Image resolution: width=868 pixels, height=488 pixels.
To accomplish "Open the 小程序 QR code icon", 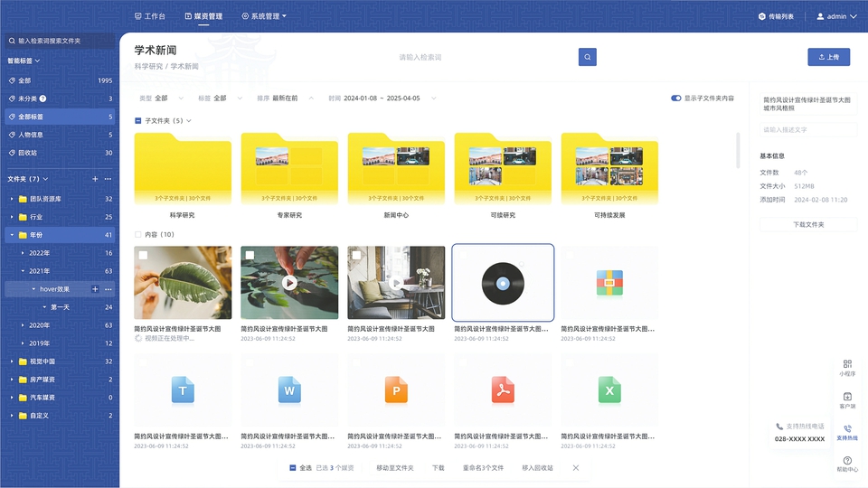I will click(847, 363).
